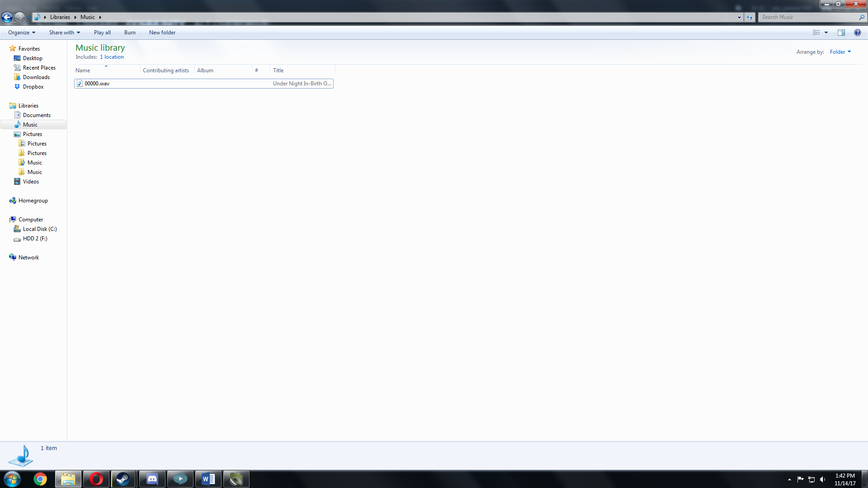Click the New folder button
The height and width of the screenshot is (488, 868).
(162, 33)
